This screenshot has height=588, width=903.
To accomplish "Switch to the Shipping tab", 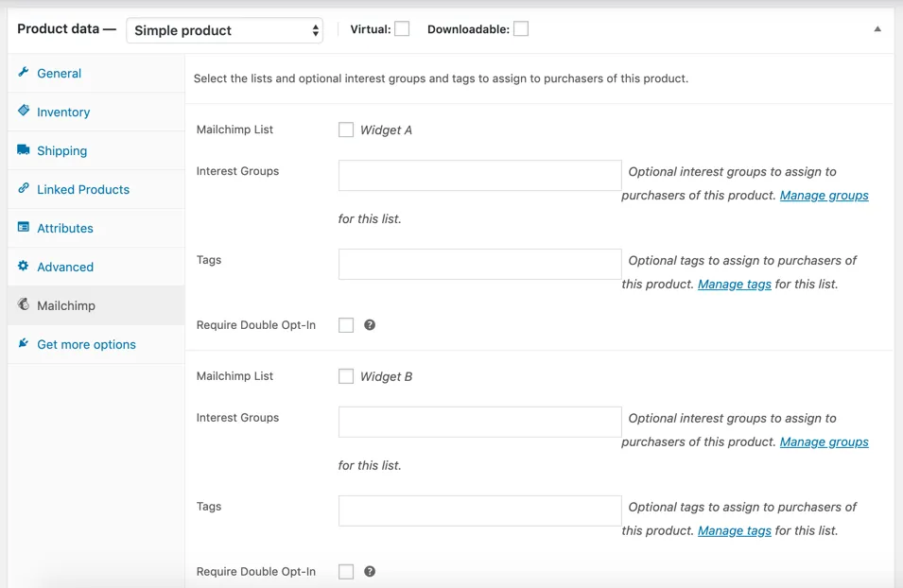I will (x=96, y=150).
